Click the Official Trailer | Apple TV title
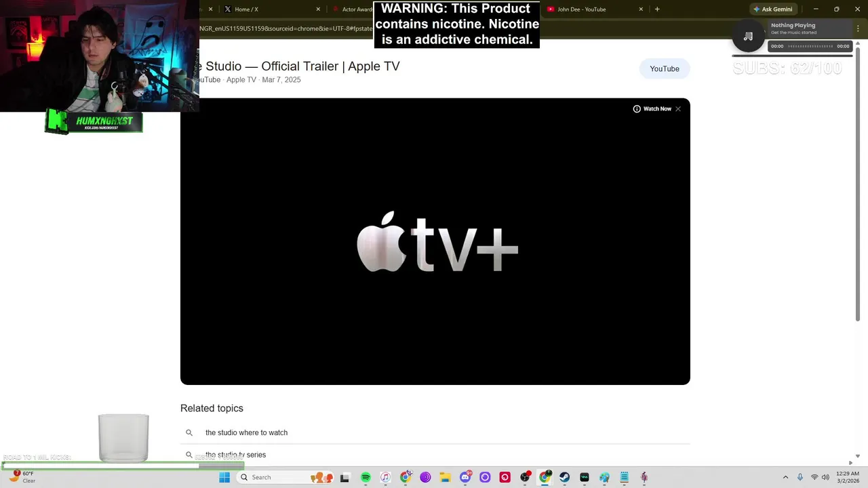The image size is (868, 488). (x=298, y=66)
